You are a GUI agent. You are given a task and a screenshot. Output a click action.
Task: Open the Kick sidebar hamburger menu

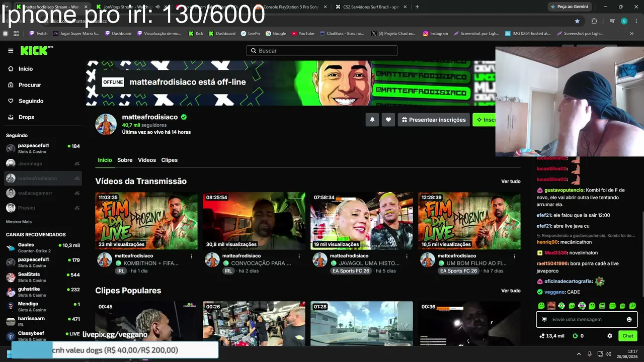click(x=11, y=51)
